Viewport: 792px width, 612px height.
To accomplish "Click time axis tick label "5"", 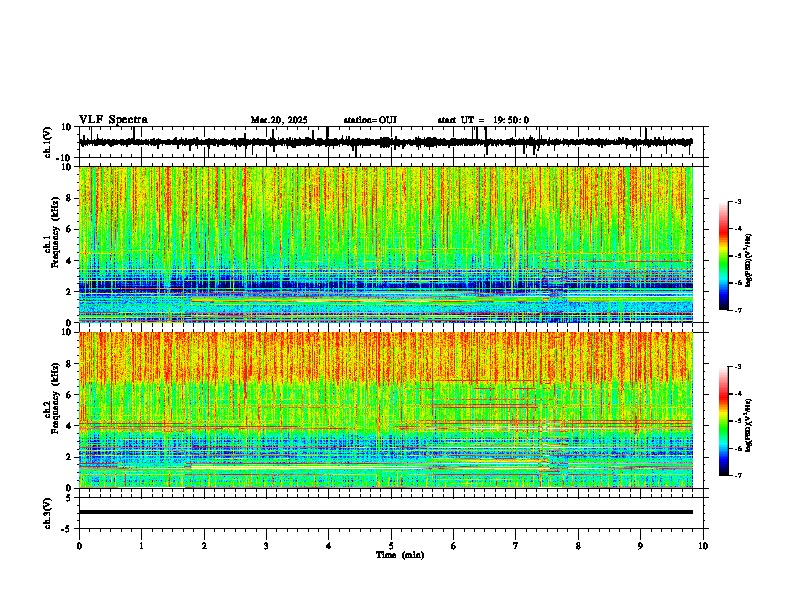I will (391, 546).
